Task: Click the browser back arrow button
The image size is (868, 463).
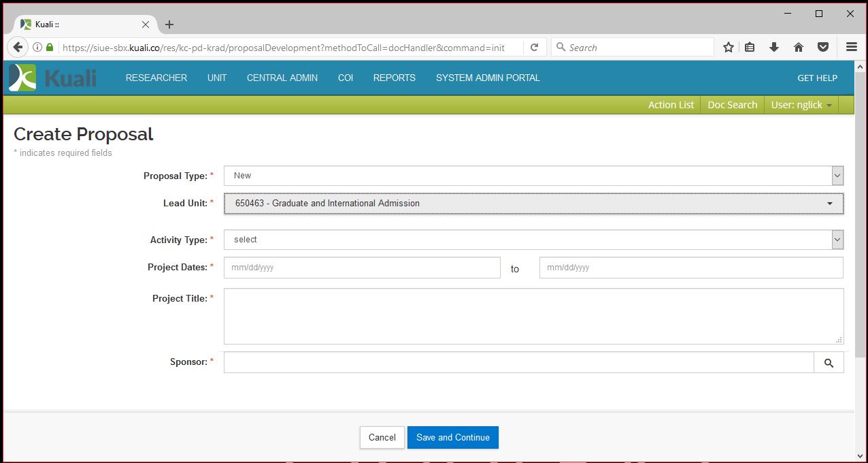Action: pyautogui.click(x=18, y=48)
